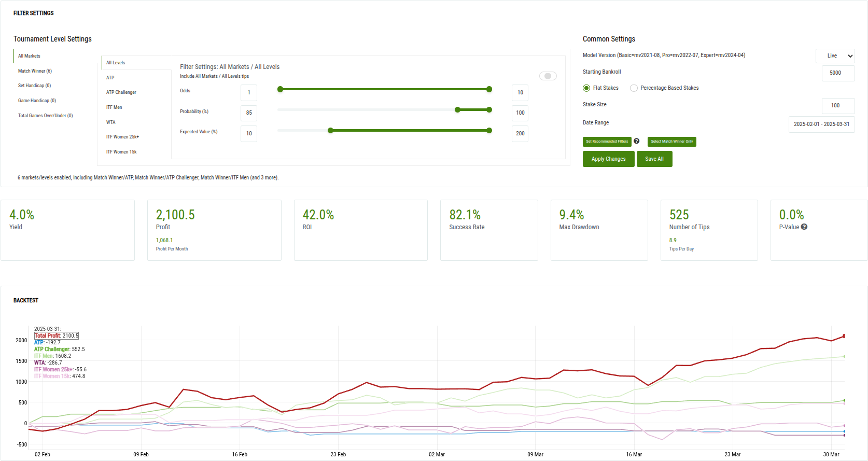Click the Expected Value slider's left handle
The image size is (868, 461).
point(330,131)
